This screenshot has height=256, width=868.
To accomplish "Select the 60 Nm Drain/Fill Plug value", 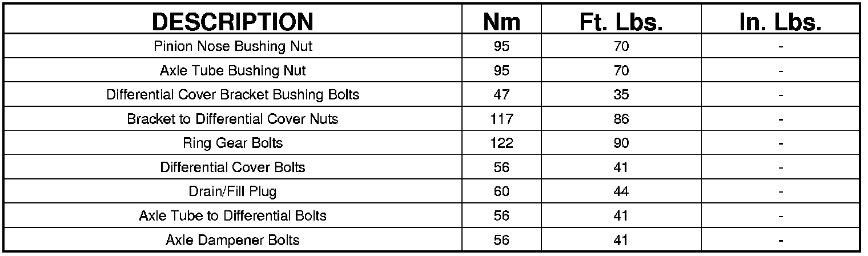I will point(502,191).
